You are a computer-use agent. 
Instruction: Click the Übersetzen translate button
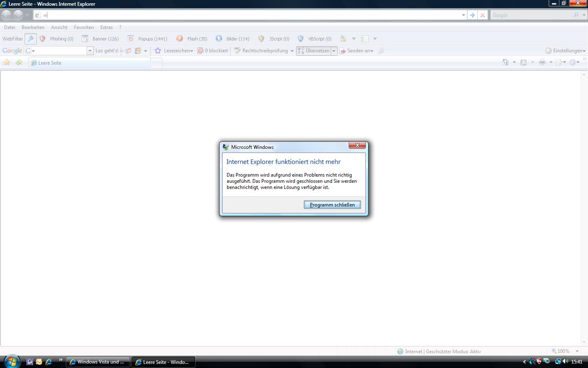pyautogui.click(x=313, y=51)
